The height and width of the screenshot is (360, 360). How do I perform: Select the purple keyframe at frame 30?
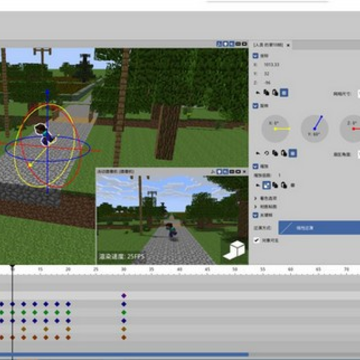click(x=124, y=296)
